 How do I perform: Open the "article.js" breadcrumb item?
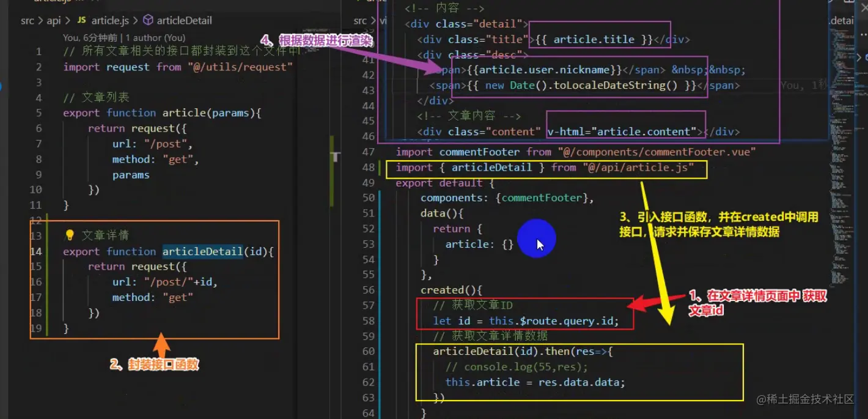click(110, 20)
